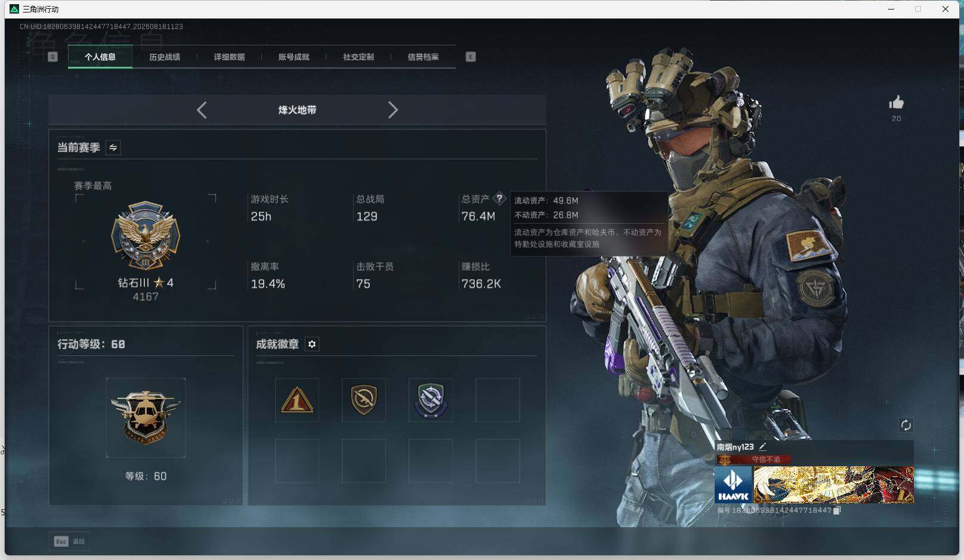Click the rank score 4167
Viewport: 964px width, 560px height.
pos(146,296)
